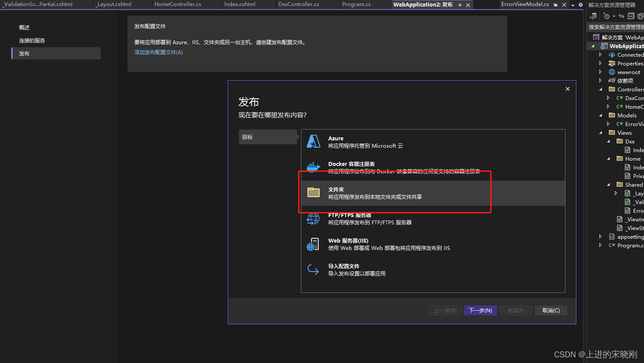Screen dimensions: 644x363
Task: Choose the folder publish target icon
Action: pyautogui.click(x=313, y=192)
